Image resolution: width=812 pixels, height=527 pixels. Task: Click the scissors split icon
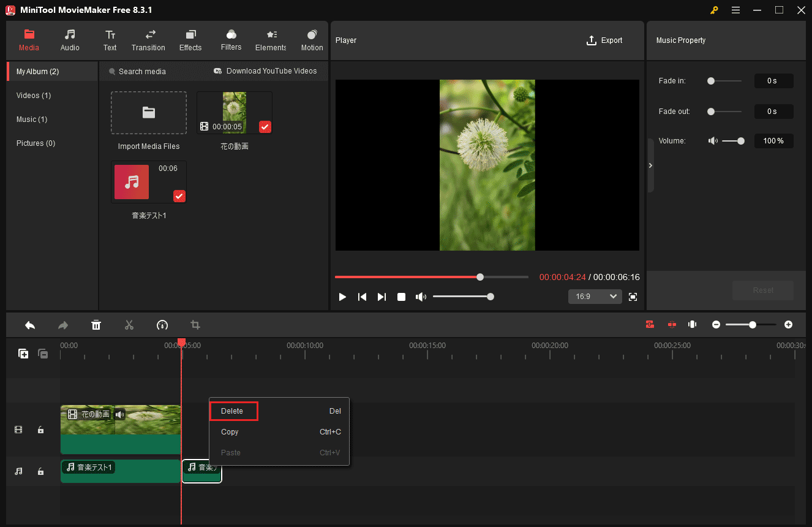[129, 325]
